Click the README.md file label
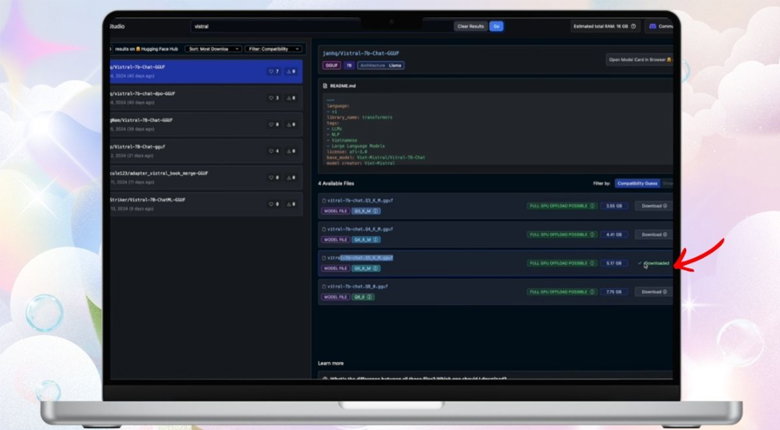The width and height of the screenshot is (780, 430). [343, 86]
